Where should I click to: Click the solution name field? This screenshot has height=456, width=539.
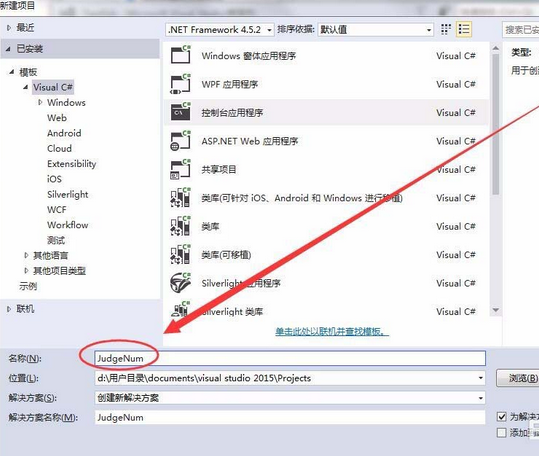point(290,418)
